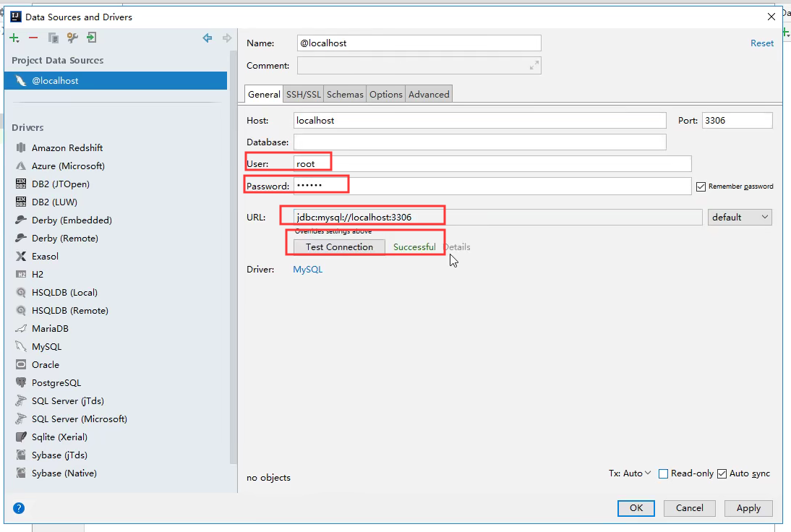
Task: Click the Details link
Action: (457, 247)
